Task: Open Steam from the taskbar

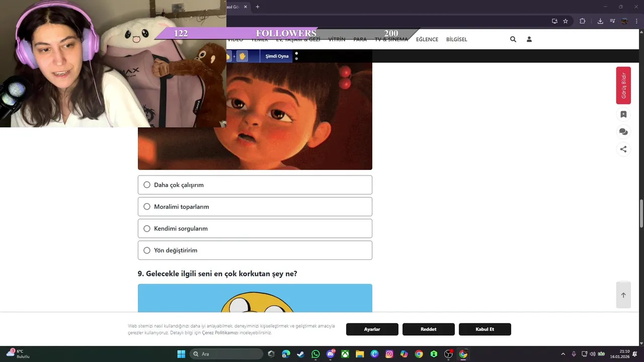Action: coord(301,354)
